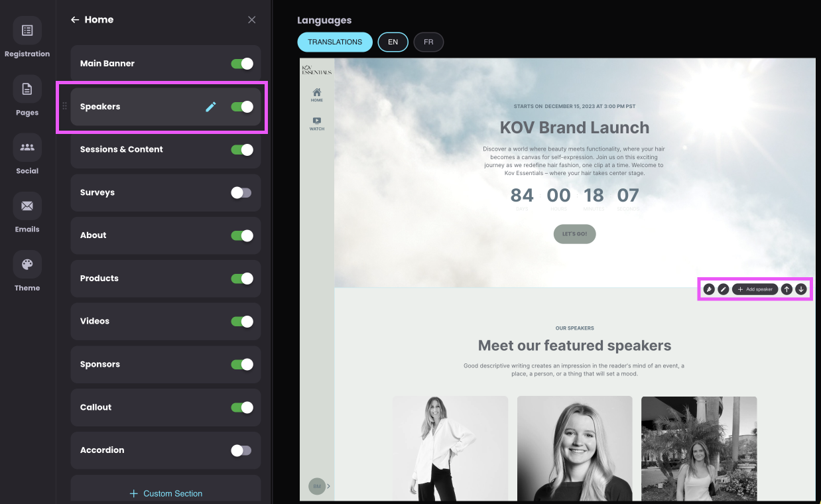Switch to the FR language tab
Image resolution: width=821 pixels, height=504 pixels.
pyautogui.click(x=428, y=42)
